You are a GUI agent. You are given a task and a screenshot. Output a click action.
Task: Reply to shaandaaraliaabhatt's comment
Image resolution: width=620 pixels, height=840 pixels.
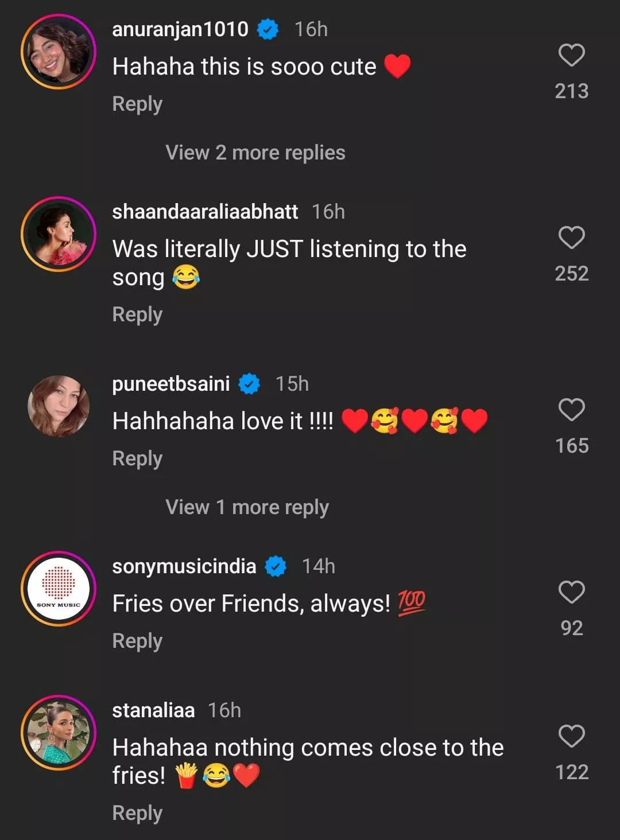coord(137,314)
